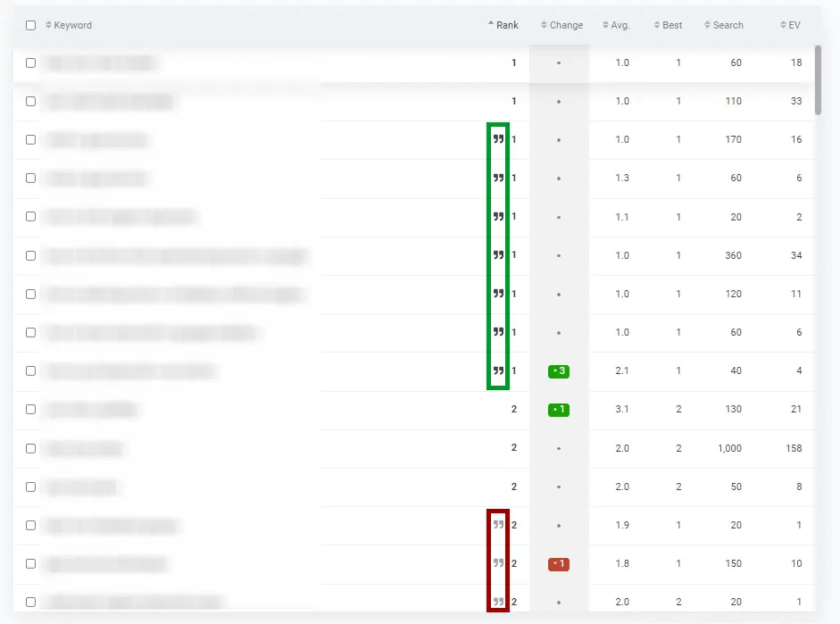Image resolution: width=840 pixels, height=624 pixels.
Task: Tick the checkbox of the 360-search row
Action: (31, 255)
